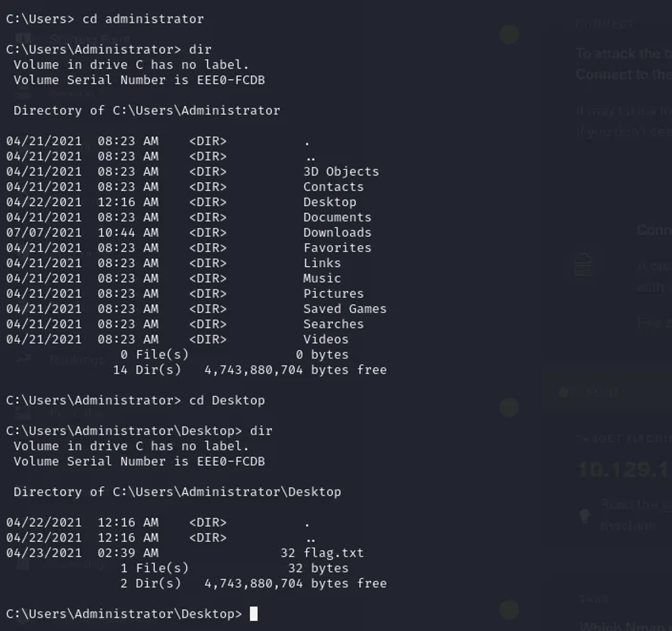Select the 'Music' directory name
Viewport: 672px width, 631px height.
coord(322,278)
